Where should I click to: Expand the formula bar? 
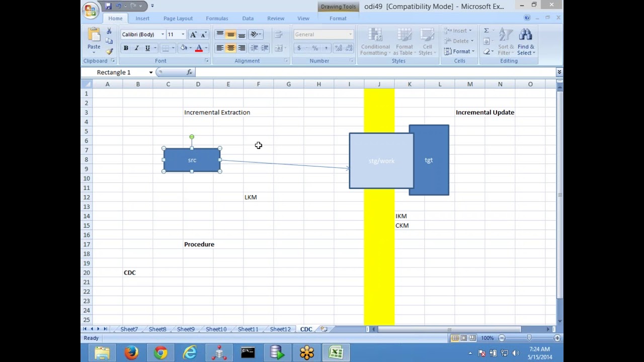coord(559,72)
